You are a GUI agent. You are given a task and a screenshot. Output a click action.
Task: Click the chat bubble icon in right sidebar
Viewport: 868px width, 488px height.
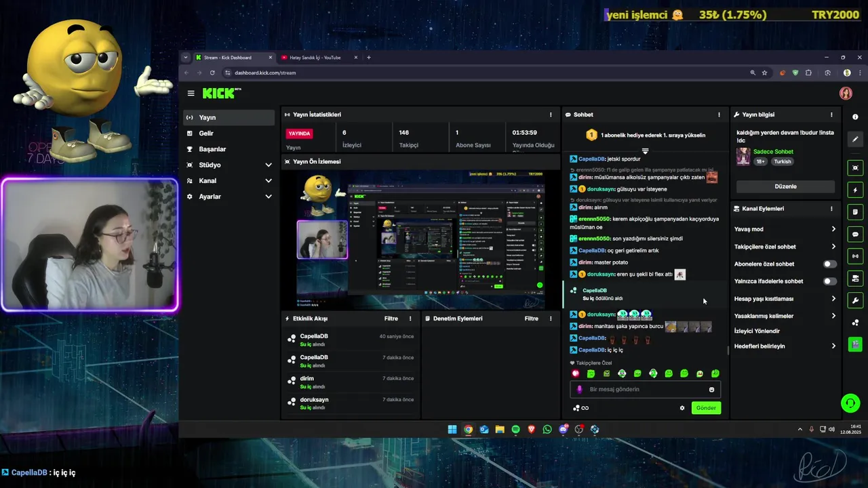coord(855,235)
